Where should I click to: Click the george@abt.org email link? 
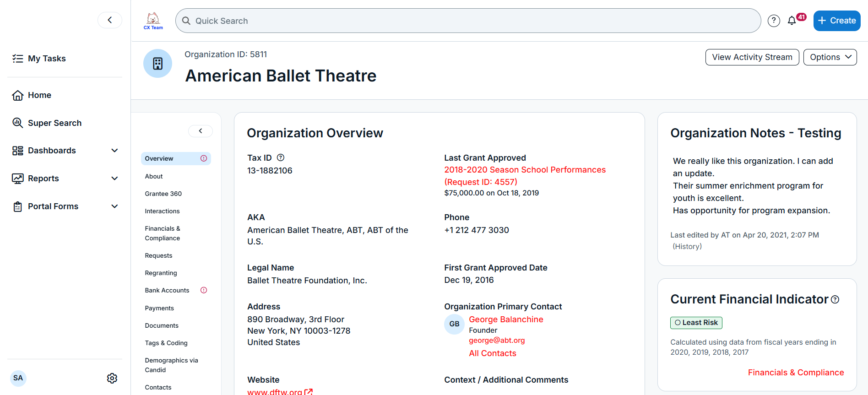[497, 341]
